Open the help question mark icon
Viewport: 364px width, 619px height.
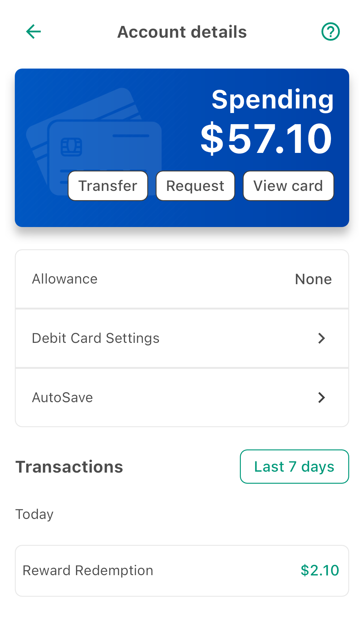(330, 32)
